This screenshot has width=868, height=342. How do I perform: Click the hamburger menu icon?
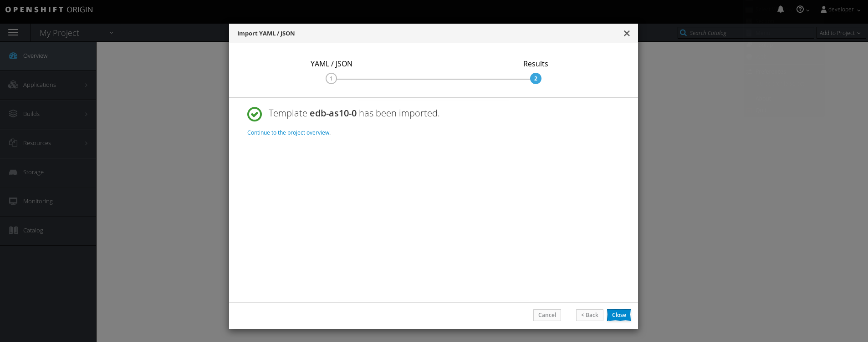(13, 32)
